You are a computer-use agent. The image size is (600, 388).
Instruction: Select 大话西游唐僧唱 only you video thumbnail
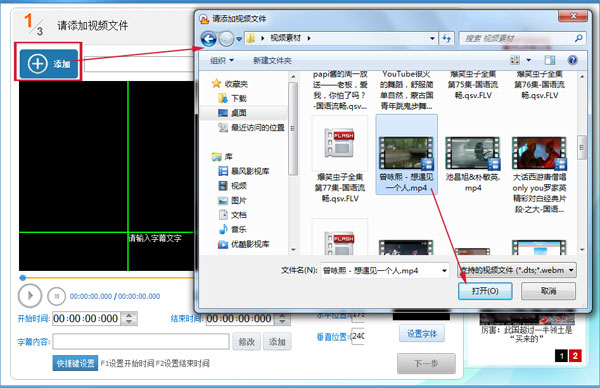tap(540, 154)
